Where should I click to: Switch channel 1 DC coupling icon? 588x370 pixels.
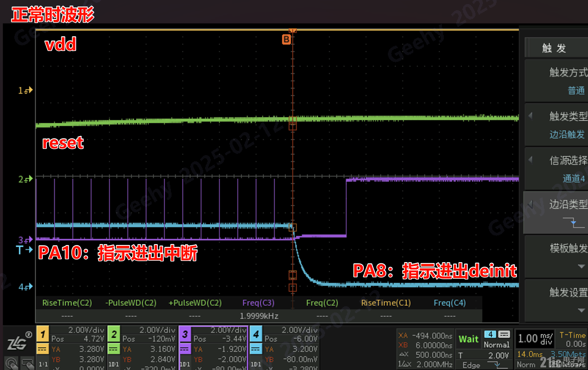43,349
